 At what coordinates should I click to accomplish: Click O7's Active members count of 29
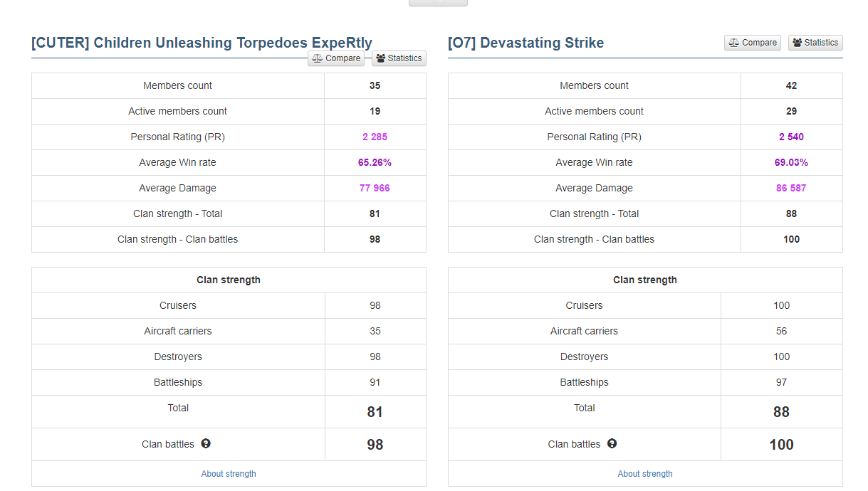(x=791, y=111)
